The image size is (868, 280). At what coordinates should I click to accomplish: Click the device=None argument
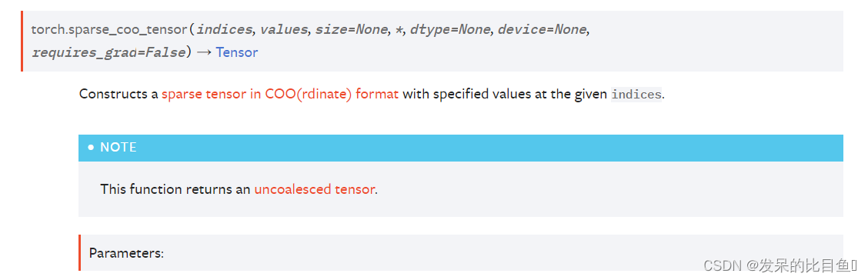(542, 29)
